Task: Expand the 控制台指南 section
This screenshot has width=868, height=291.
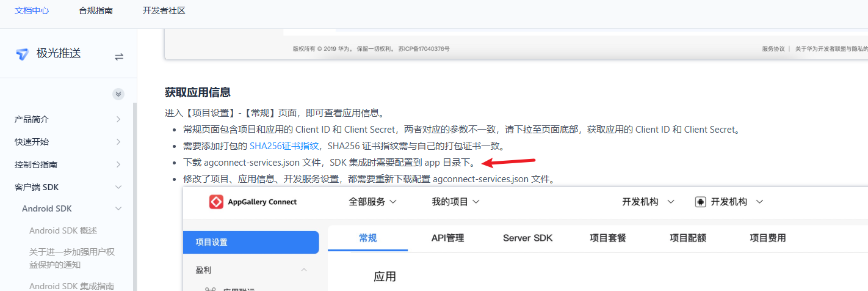Action: pos(68,164)
